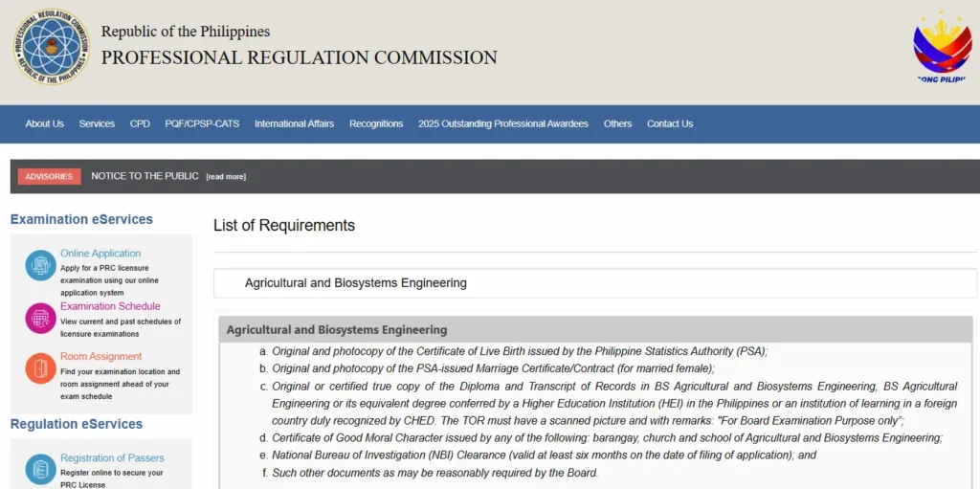Open the Examination Schedule link
This screenshot has width=980, height=489.
pos(110,306)
